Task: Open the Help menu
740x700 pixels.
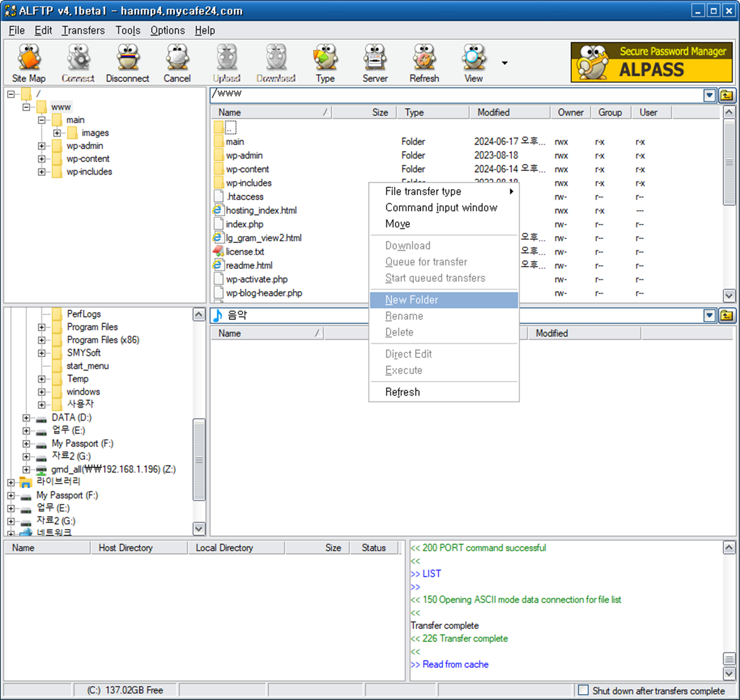Action: coord(205,30)
